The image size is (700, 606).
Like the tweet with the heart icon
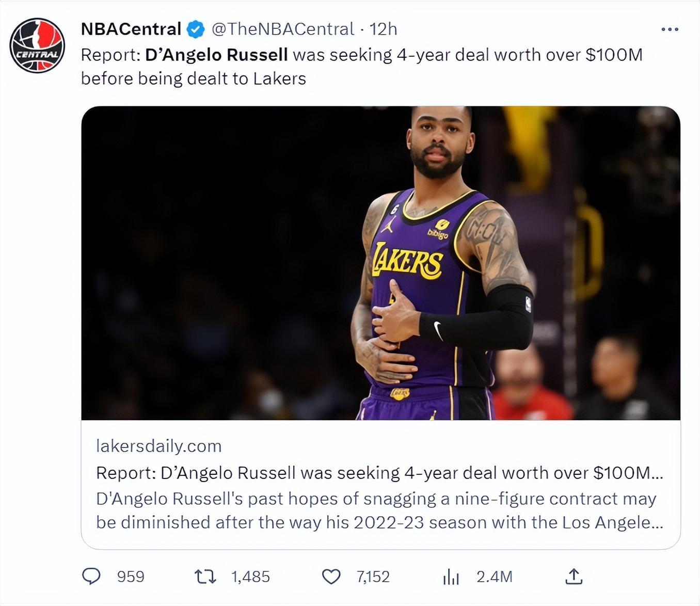click(331, 576)
